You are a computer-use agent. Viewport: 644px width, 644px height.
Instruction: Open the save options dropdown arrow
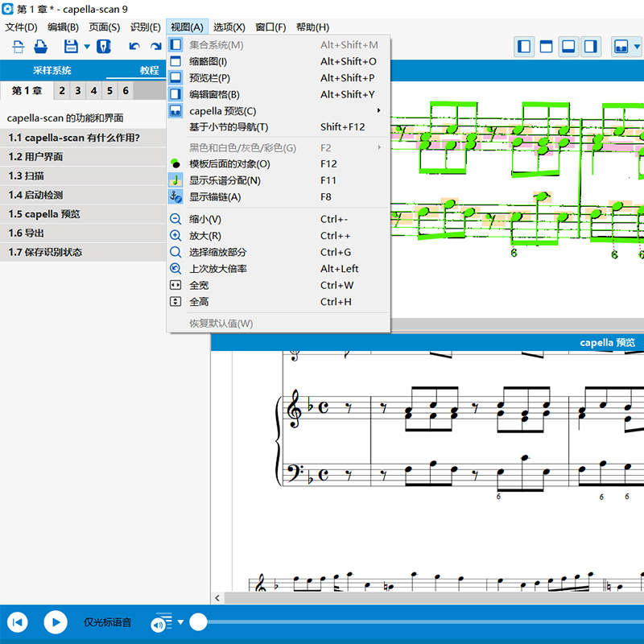click(87, 47)
